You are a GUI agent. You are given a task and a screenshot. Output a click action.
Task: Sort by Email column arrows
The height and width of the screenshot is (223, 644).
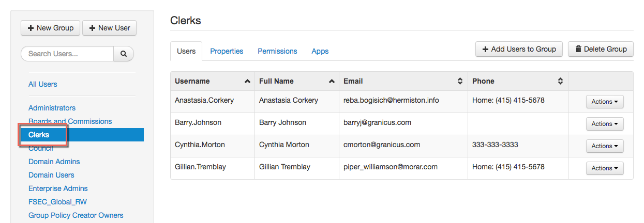click(x=460, y=82)
